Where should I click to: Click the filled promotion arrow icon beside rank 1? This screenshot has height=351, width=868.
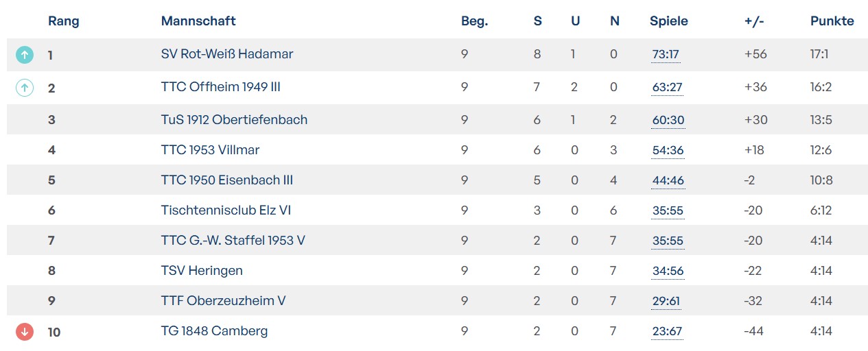point(25,55)
